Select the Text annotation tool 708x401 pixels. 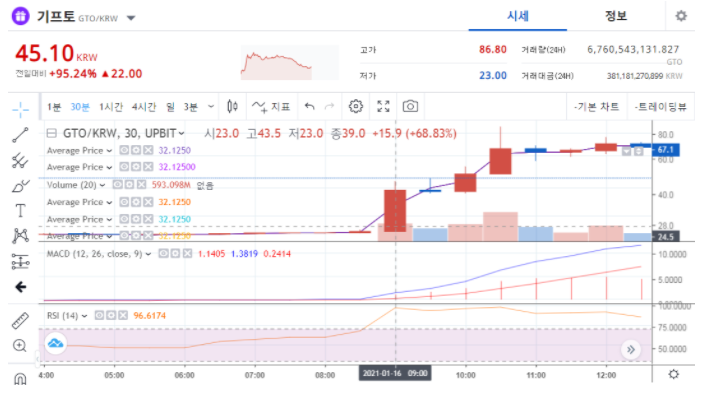point(20,211)
